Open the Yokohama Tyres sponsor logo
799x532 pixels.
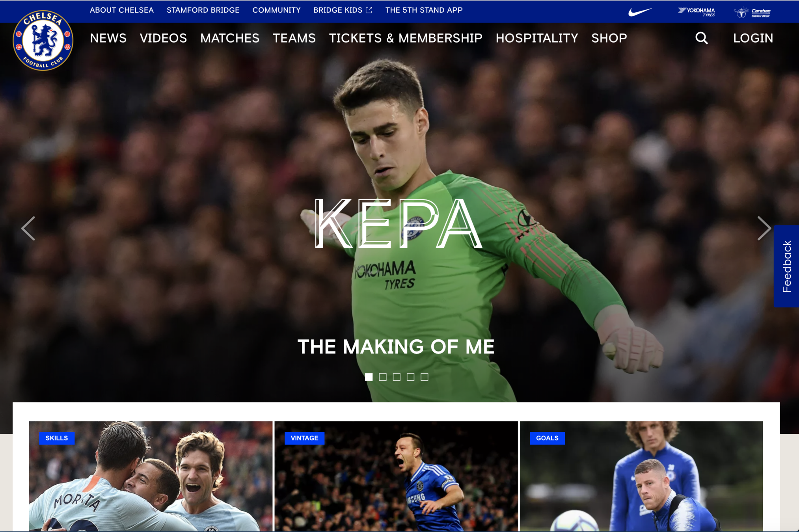(x=697, y=12)
